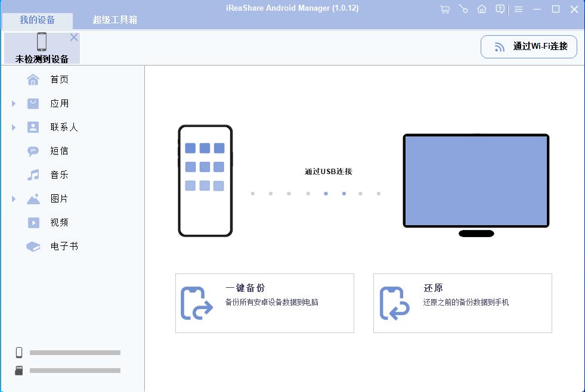Open the help question mark icon
This screenshot has width=585, height=392.
click(x=500, y=10)
